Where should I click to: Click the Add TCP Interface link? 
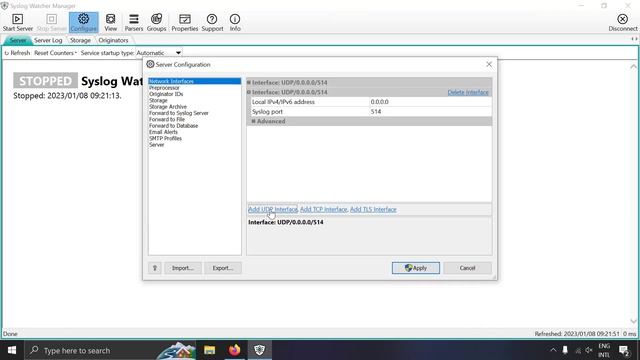tap(323, 209)
